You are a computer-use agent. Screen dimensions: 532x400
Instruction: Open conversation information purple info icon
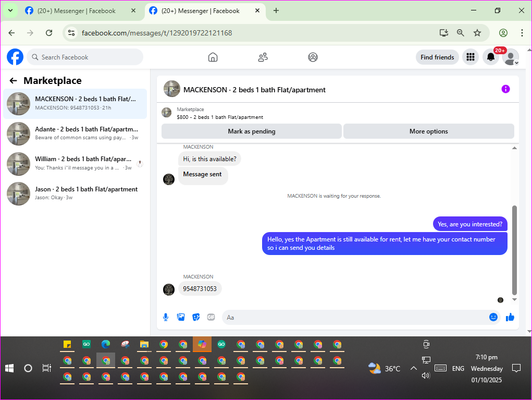pyautogui.click(x=505, y=89)
